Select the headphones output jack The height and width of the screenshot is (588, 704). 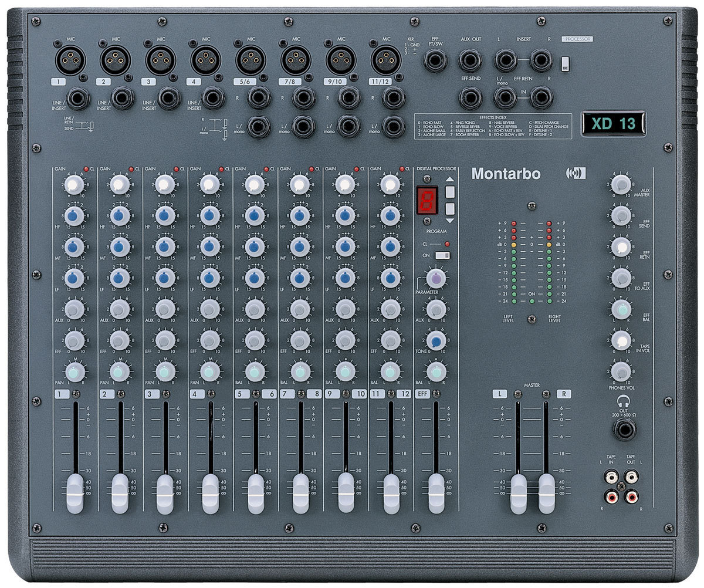tap(625, 430)
